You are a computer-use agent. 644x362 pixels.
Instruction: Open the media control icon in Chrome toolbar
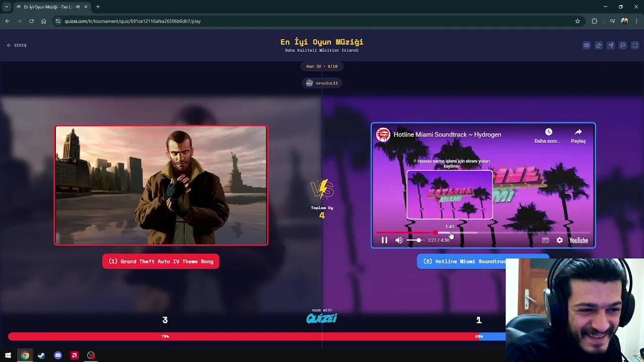tap(612, 21)
